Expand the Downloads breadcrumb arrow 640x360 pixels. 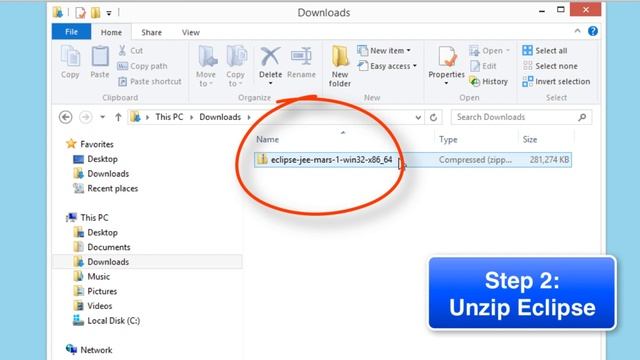(x=249, y=117)
